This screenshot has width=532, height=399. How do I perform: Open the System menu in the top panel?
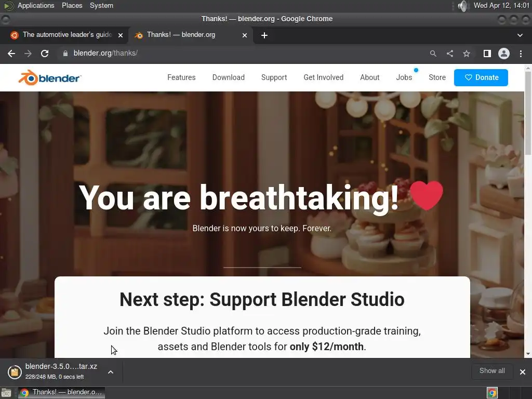101,5
